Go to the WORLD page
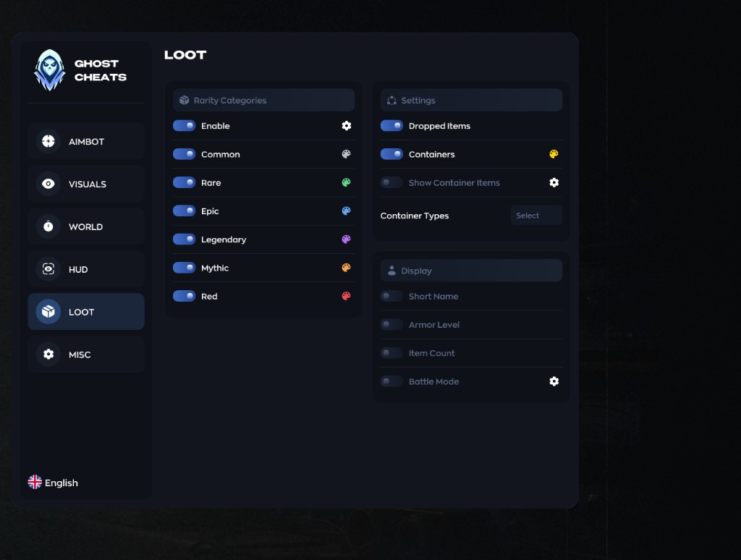This screenshot has height=560, width=741. click(x=86, y=226)
